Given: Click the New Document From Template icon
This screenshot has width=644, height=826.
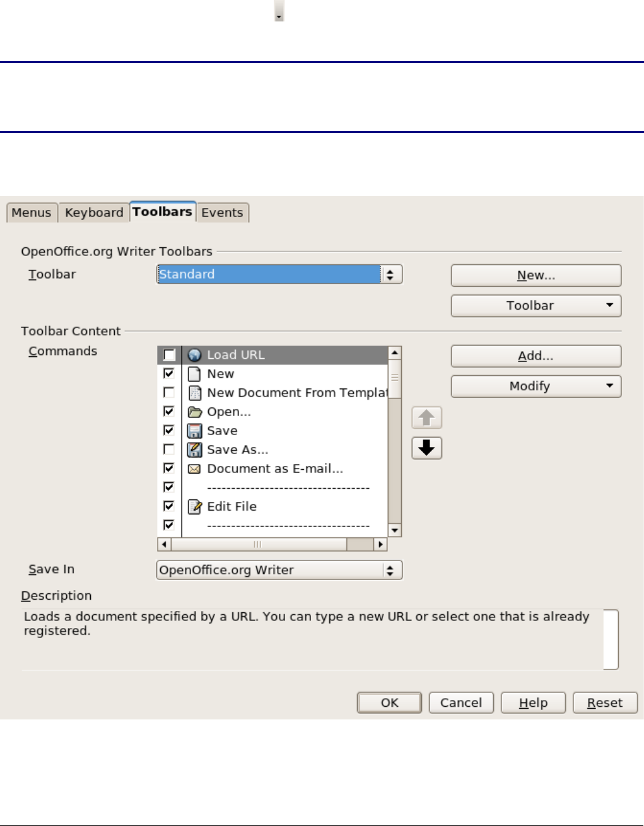Looking at the screenshot, I should point(194,393).
